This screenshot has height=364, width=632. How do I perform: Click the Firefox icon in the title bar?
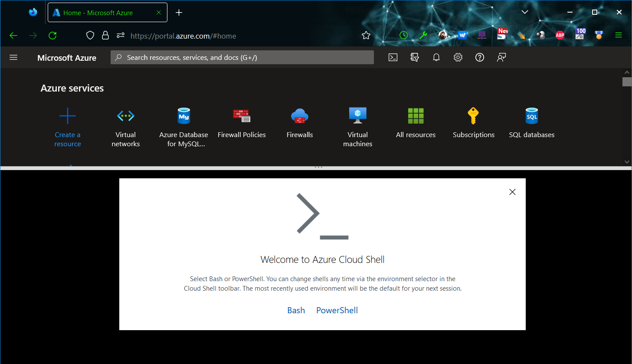33,12
